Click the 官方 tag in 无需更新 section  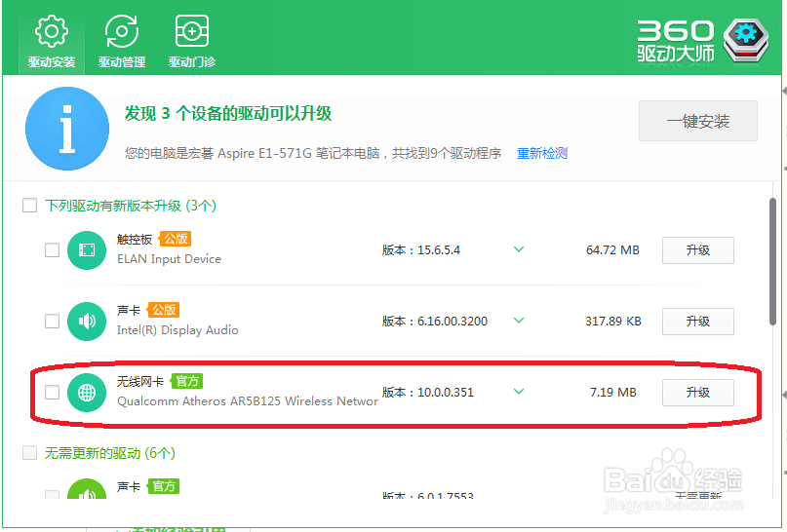pos(163,486)
